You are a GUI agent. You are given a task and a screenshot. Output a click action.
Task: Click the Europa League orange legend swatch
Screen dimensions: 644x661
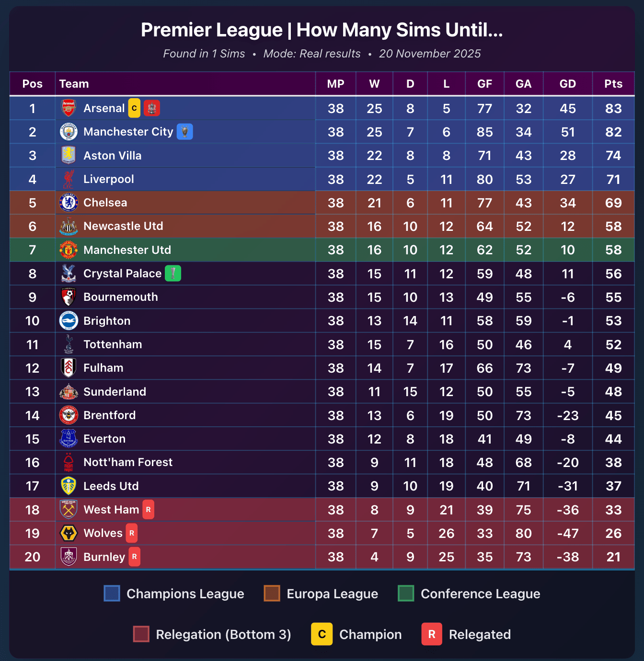point(272,593)
